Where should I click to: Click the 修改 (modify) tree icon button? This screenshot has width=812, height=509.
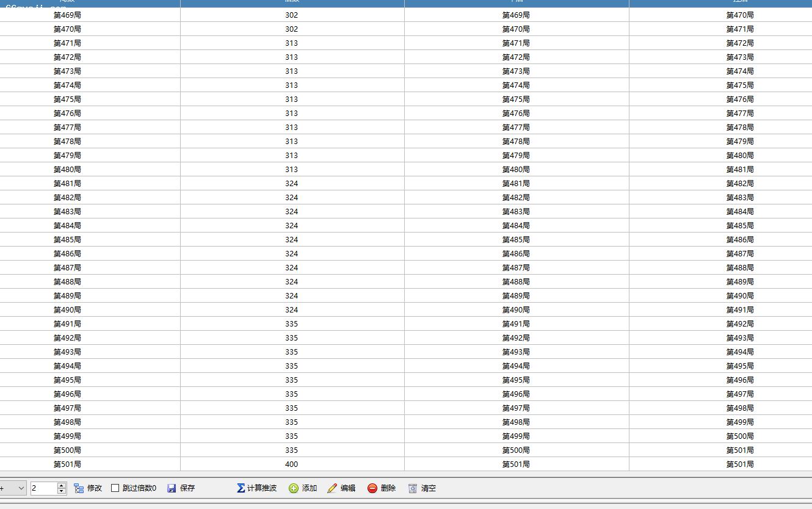(88, 488)
